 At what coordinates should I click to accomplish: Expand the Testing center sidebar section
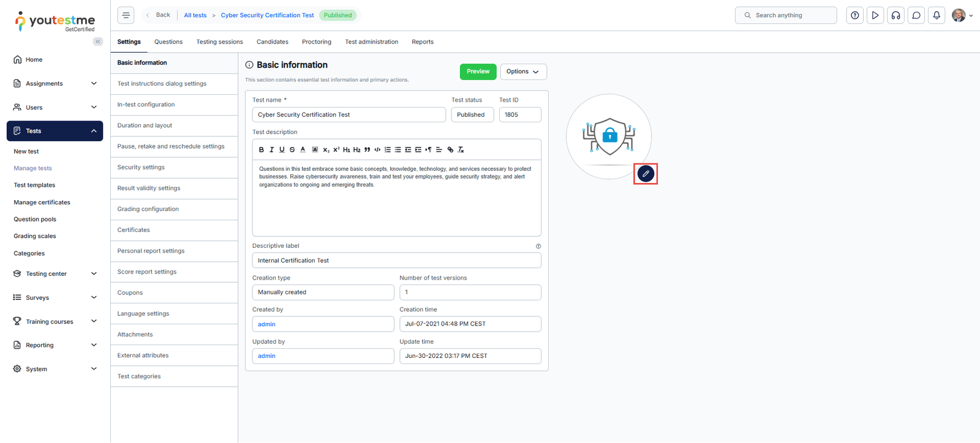pyautogui.click(x=55, y=274)
